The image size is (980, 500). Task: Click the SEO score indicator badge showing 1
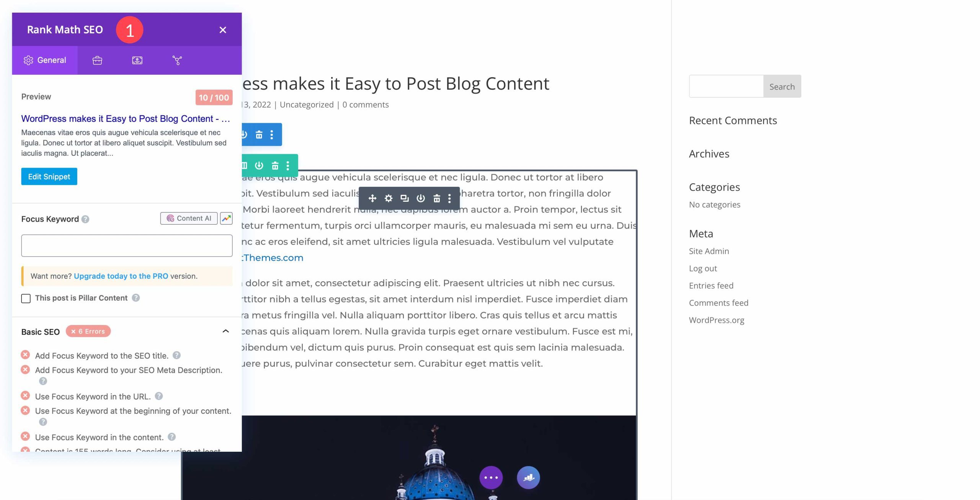click(128, 29)
